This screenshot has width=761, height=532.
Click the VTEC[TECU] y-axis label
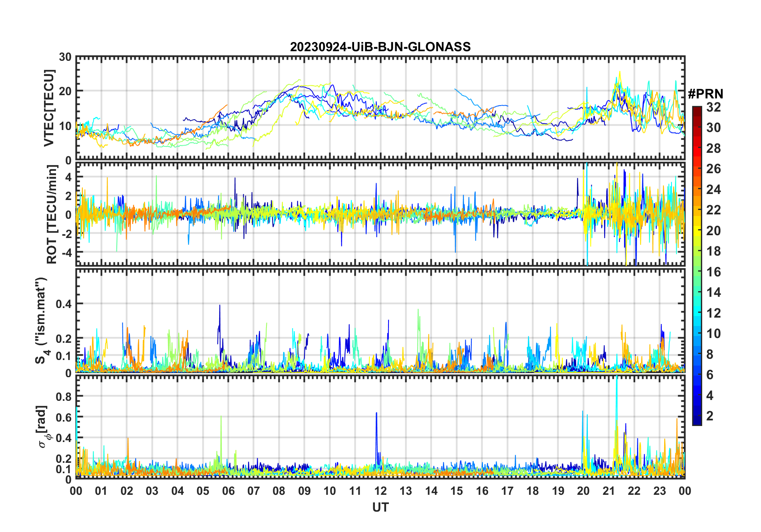(49, 108)
